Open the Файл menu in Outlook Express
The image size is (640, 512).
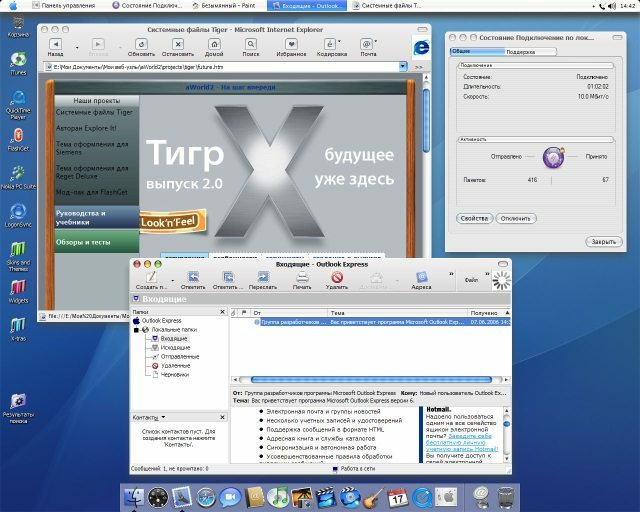click(471, 280)
